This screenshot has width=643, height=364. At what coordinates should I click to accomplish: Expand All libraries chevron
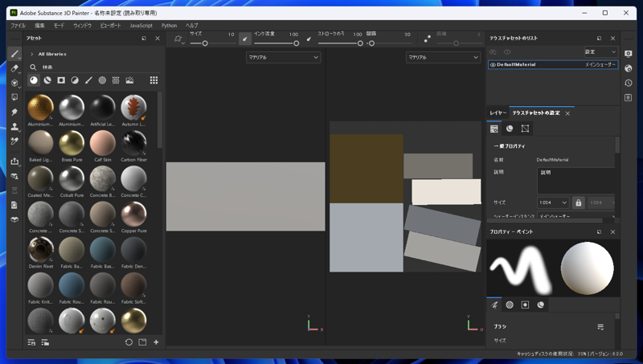[31, 54]
